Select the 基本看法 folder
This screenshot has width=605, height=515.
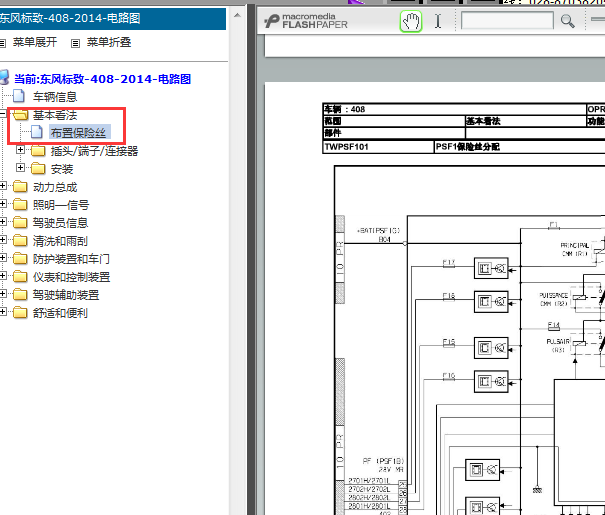tap(55, 115)
